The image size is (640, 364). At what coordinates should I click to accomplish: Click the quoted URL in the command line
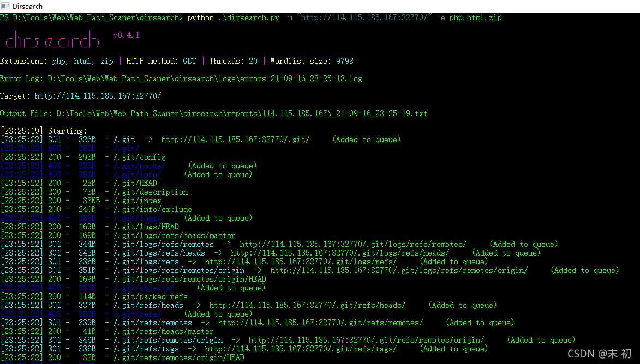[x=364, y=18]
